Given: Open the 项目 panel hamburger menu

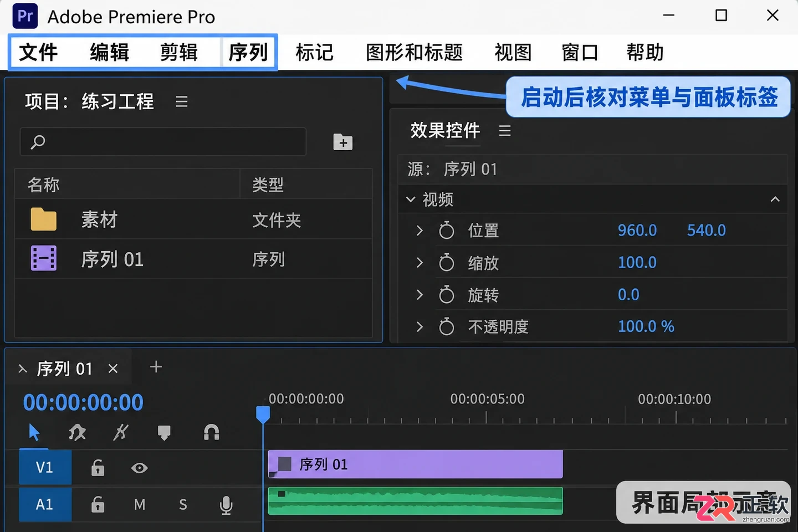Looking at the screenshot, I should pyautogui.click(x=182, y=102).
